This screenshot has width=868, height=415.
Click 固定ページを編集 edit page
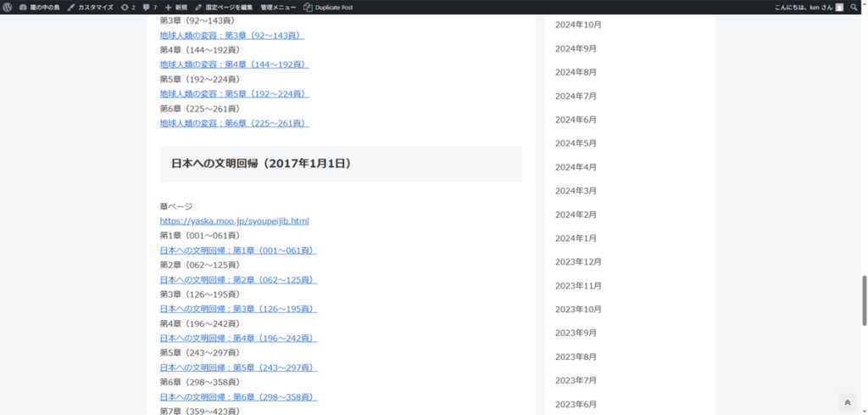tap(224, 7)
